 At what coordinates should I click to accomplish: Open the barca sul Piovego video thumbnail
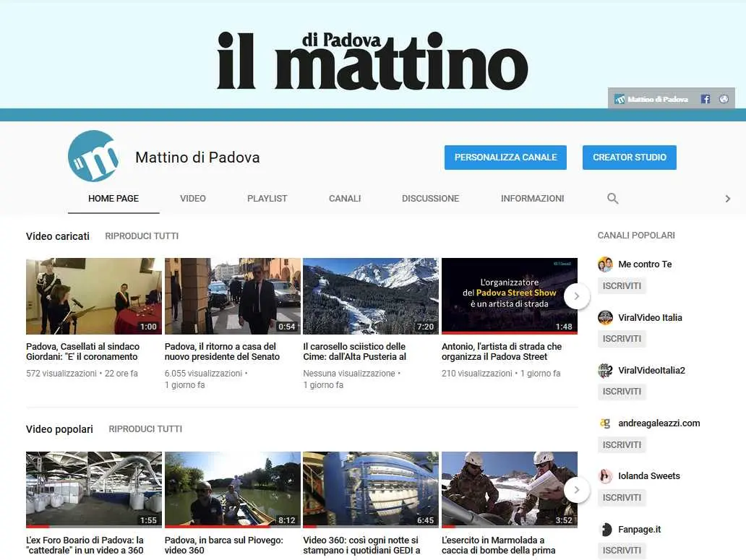coord(233,490)
